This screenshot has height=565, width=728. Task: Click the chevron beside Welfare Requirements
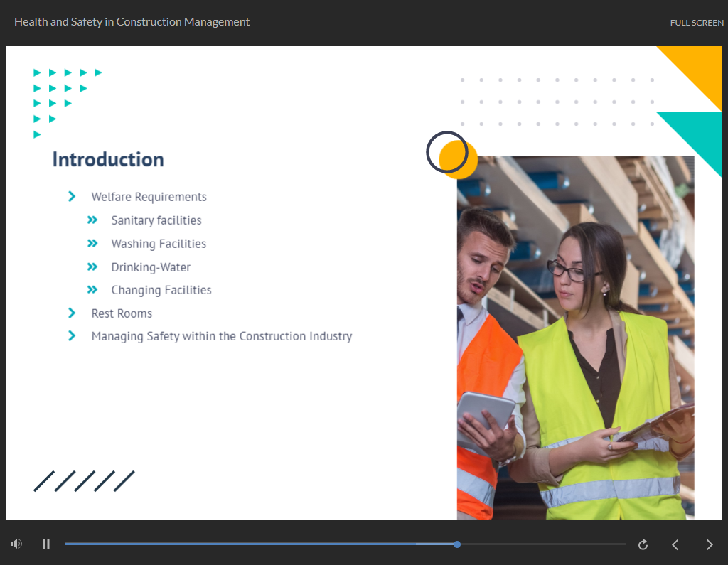point(72,196)
